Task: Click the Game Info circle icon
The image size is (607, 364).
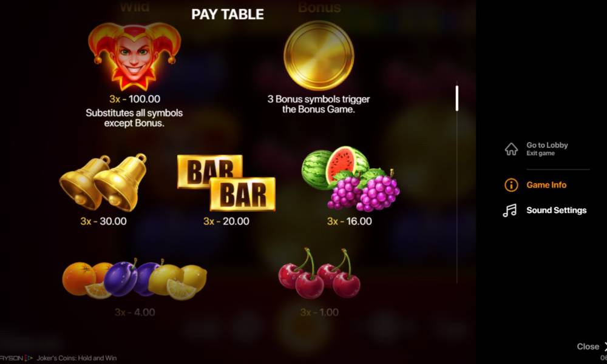Action: click(x=511, y=185)
